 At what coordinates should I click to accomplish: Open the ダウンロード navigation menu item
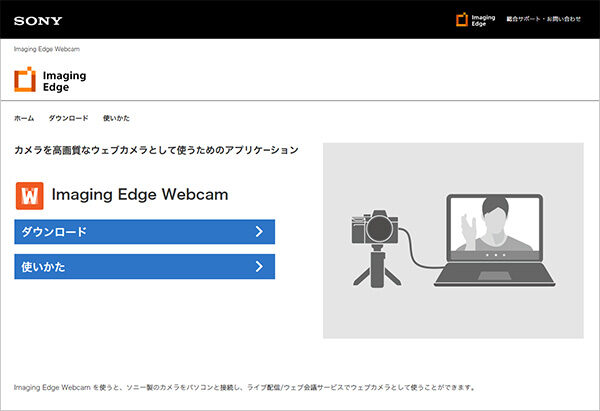[x=68, y=118]
